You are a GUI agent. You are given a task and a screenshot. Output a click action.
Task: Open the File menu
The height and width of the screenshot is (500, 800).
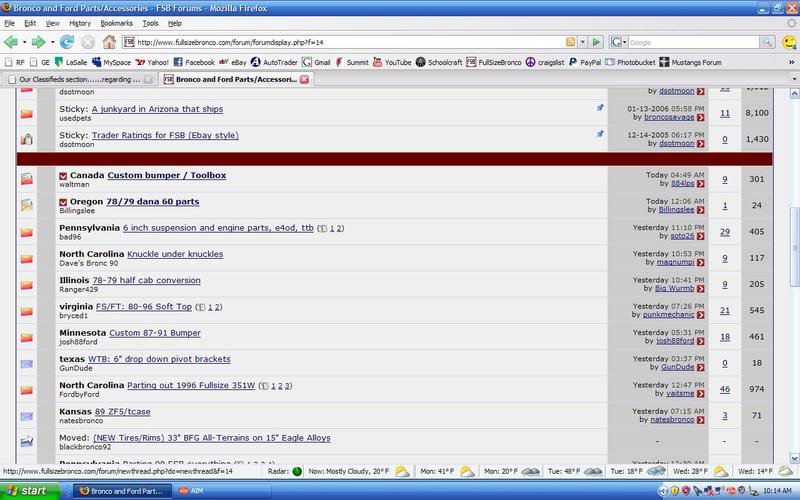click(x=9, y=23)
